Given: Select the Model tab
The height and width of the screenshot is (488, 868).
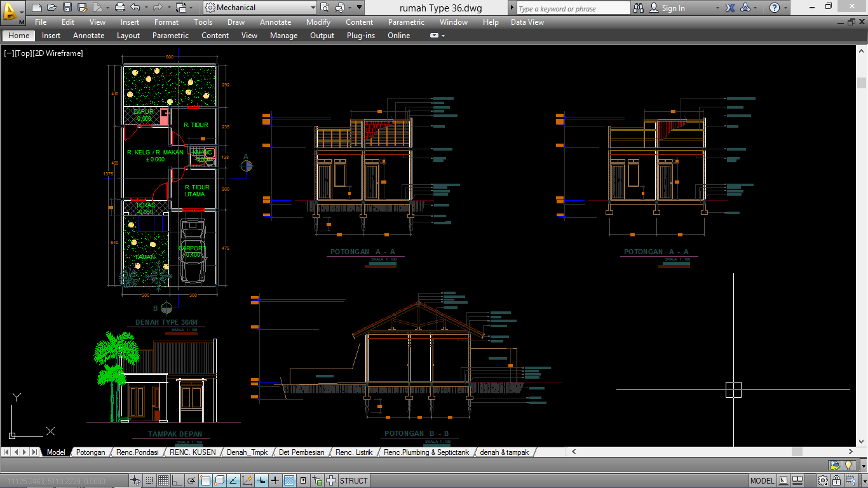Looking at the screenshot, I should coord(56,452).
